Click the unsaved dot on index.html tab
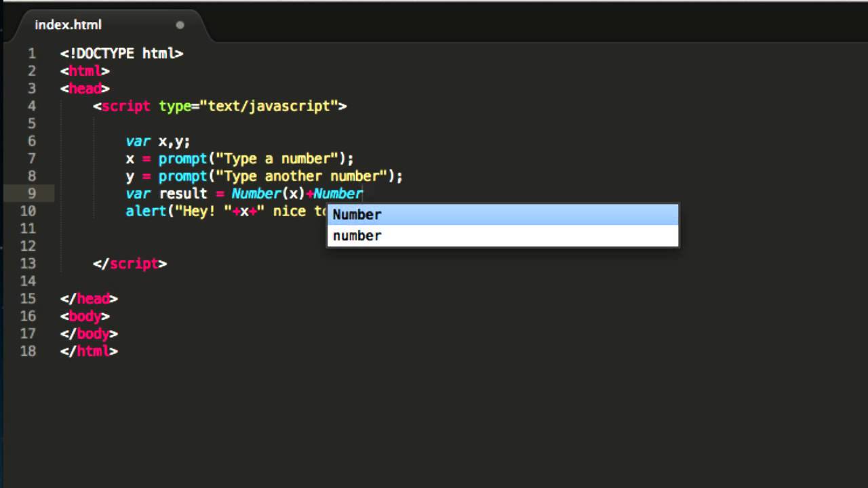 tap(180, 25)
